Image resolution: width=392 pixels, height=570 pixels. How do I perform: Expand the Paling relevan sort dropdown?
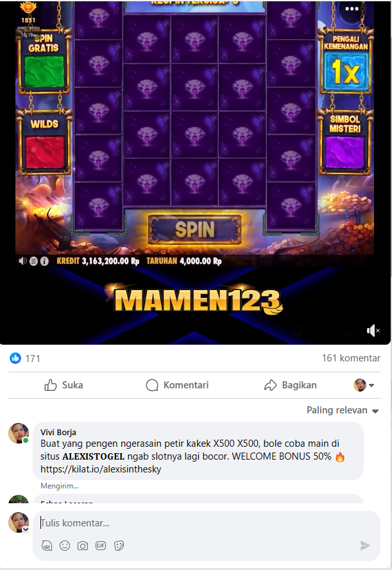[343, 410]
